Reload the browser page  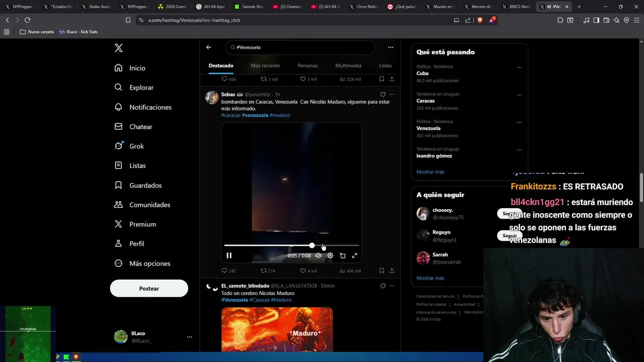tap(27, 20)
